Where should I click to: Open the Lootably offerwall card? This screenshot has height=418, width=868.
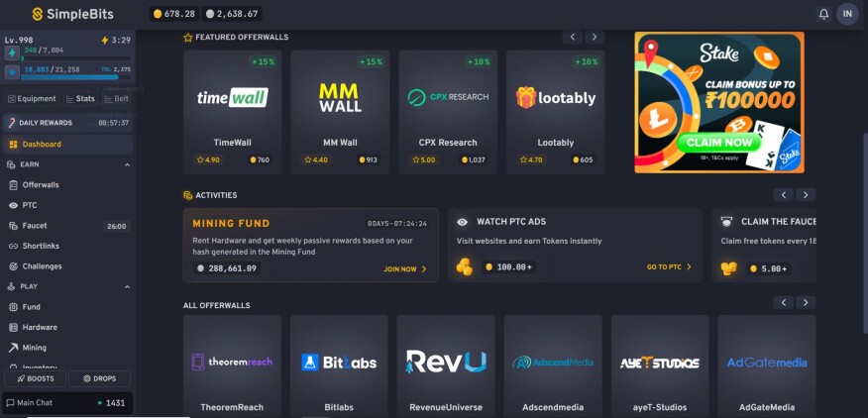[555, 112]
